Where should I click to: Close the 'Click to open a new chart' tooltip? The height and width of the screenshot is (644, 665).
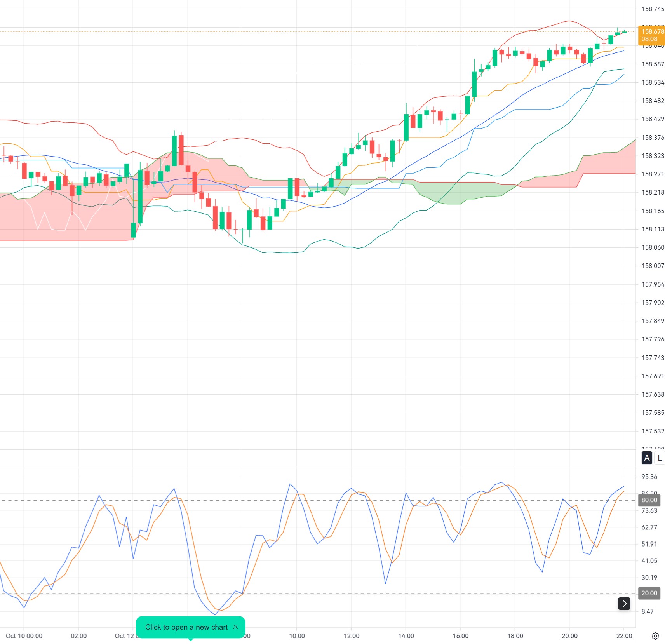(x=235, y=627)
